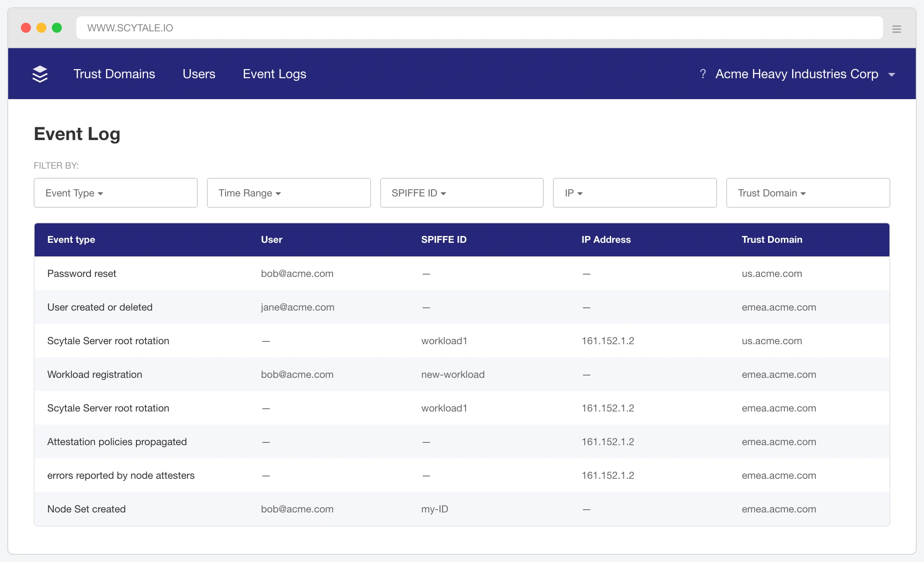924x562 pixels.
Task: Switch to the Users nav item
Action: [x=199, y=74]
